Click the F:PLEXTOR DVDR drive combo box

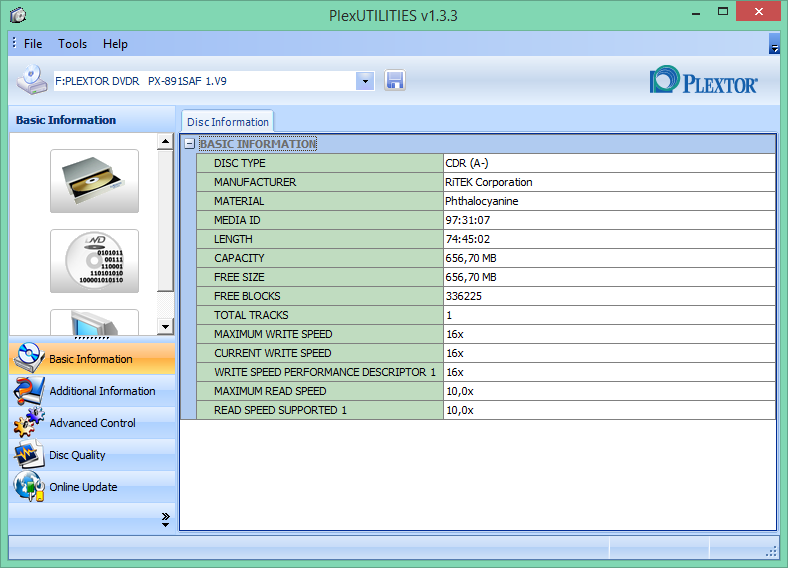click(214, 81)
